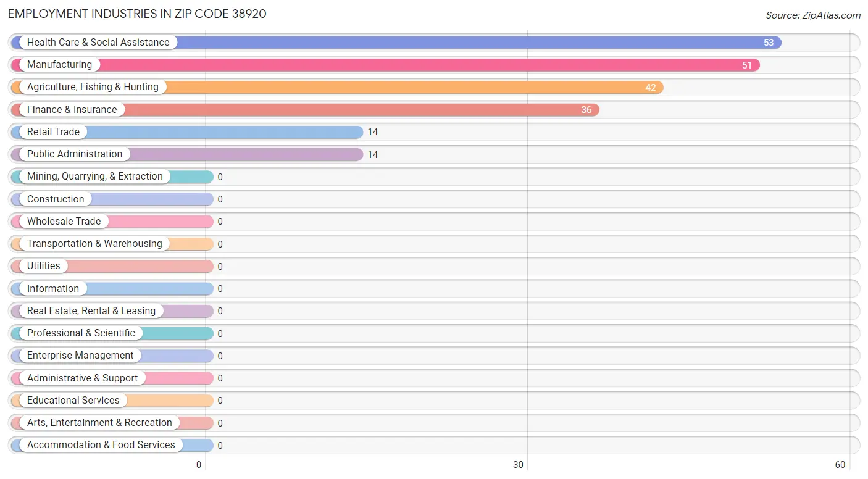Viewport: 868px width, 479px height.
Task: Click the axis label 60
Action: tap(840, 465)
